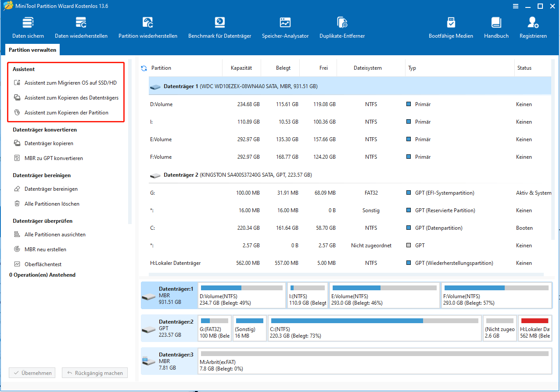Select D:Volume(NTFS) block in disk map
560x392 pixels.
coord(241,296)
